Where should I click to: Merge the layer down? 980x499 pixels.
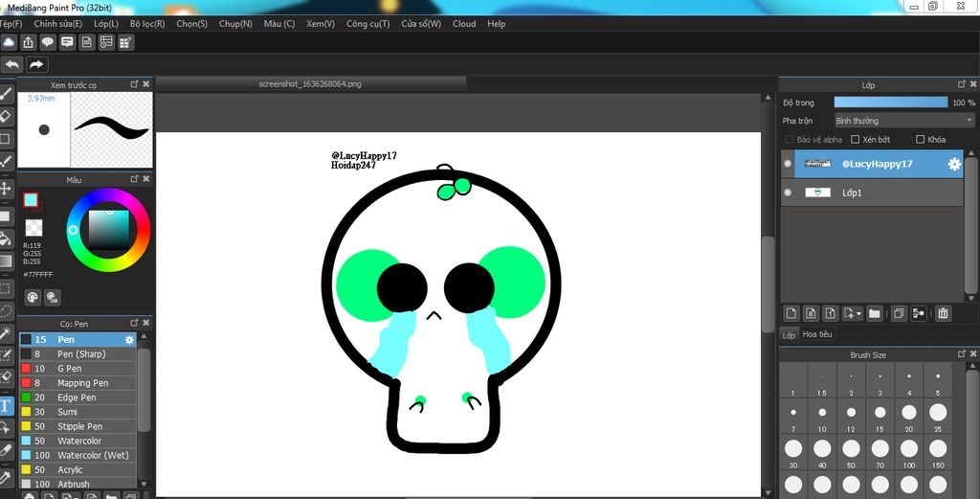click(x=918, y=313)
